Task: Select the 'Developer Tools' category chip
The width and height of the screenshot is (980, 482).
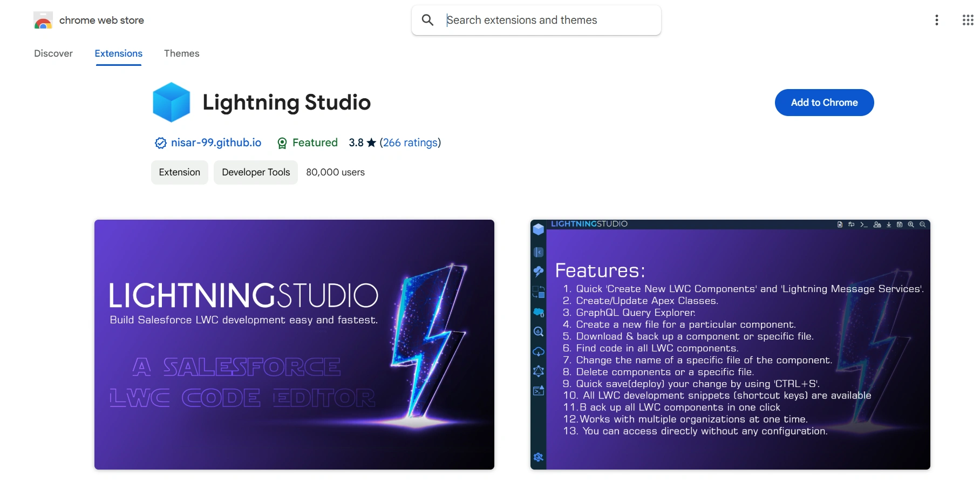Action: coord(256,172)
